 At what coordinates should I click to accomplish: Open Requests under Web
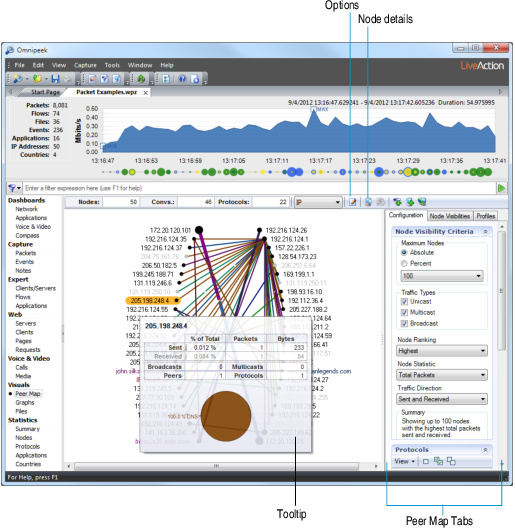pyautogui.click(x=28, y=350)
